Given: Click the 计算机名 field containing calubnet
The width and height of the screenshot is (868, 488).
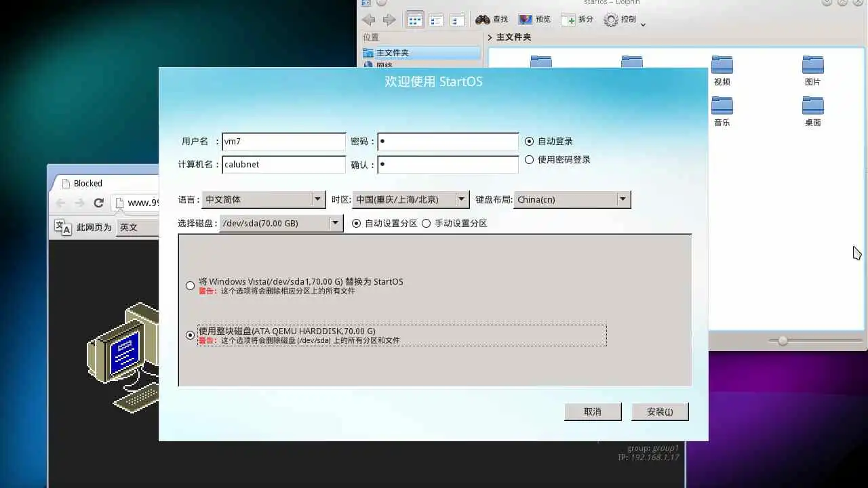Looking at the screenshot, I should point(283,165).
